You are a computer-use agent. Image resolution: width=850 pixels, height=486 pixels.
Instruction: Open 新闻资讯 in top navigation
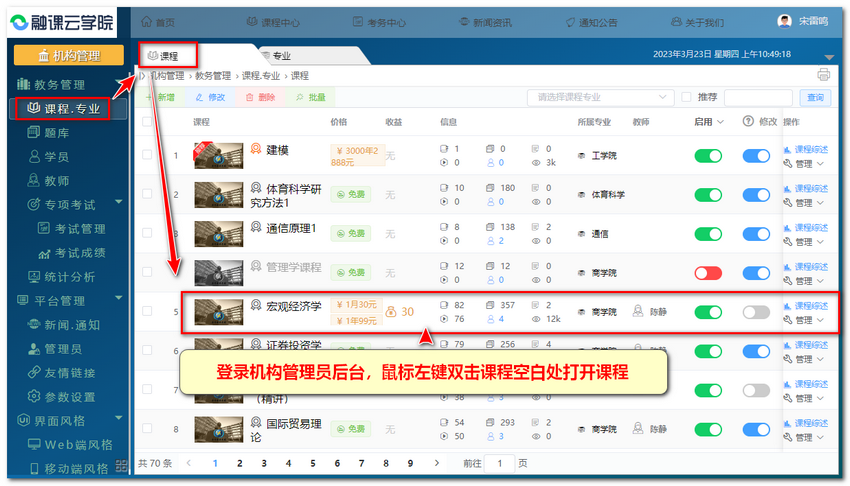pos(485,22)
